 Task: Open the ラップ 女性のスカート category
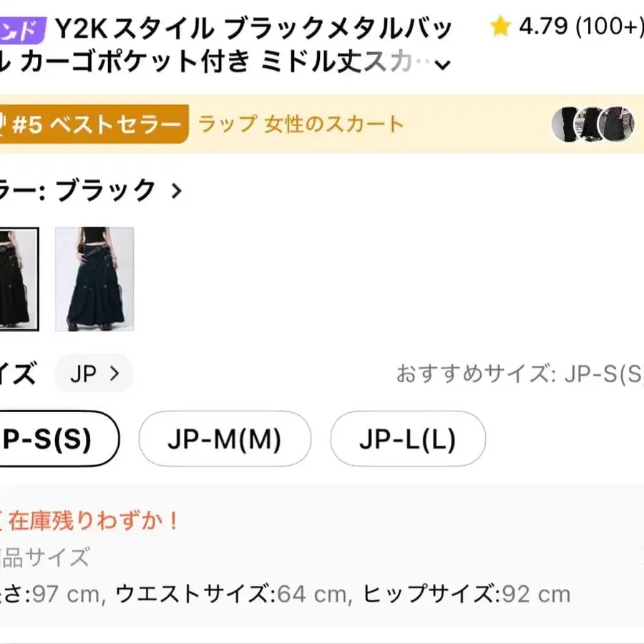coord(301,125)
